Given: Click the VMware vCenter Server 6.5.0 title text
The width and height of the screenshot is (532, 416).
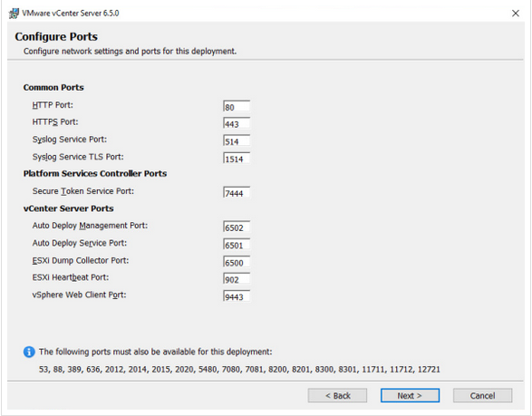Looking at the screenshot, I should [x=71, y=14].
